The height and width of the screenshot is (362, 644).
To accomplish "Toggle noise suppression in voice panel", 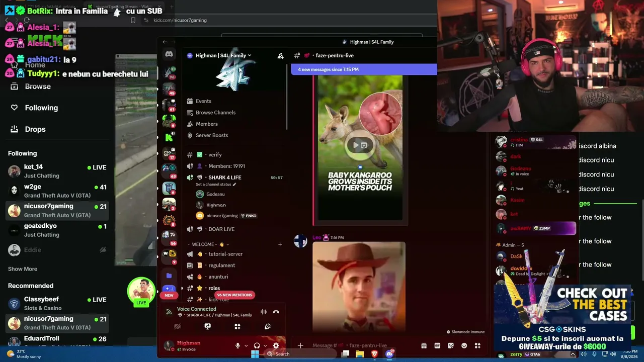I will pyautogui.click(x=264, y=312).
